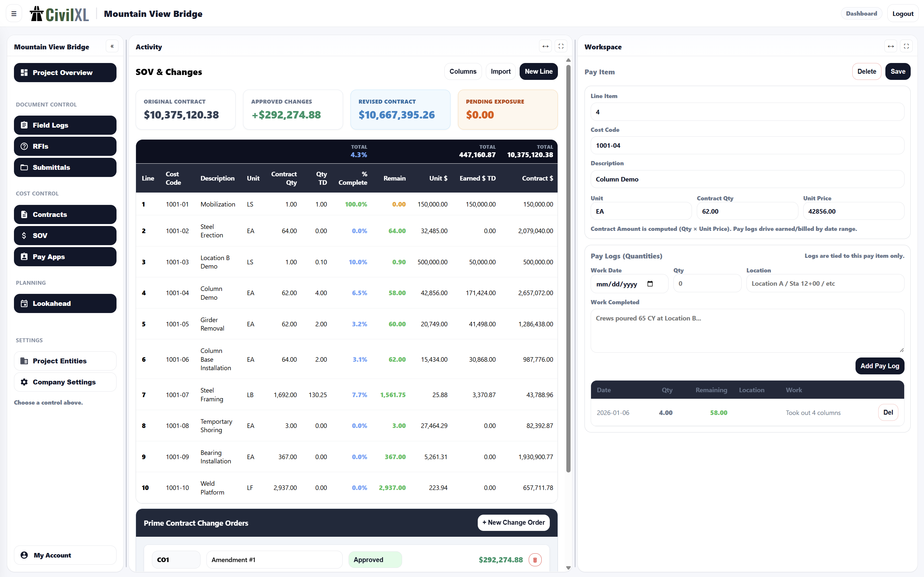Open Company Settings gear item
924x577 pixels.
(x=65, y=382)
